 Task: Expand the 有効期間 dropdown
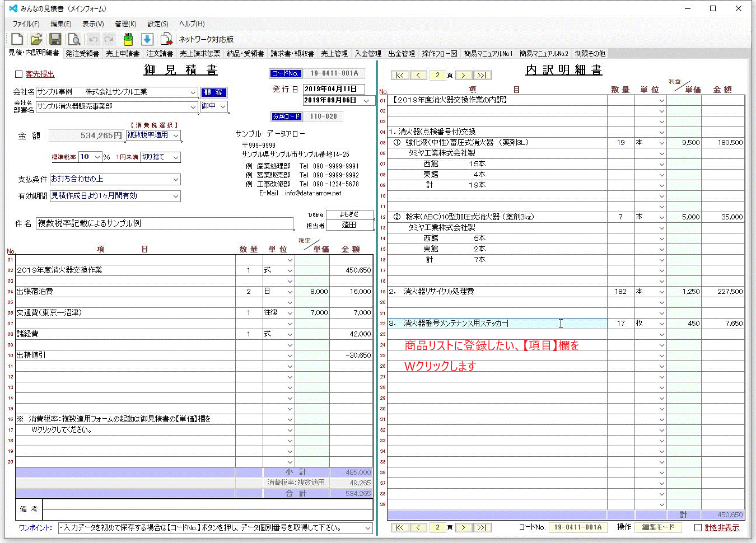click(x=176, y=196)
